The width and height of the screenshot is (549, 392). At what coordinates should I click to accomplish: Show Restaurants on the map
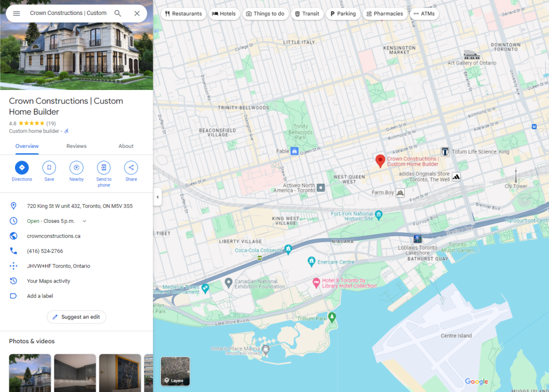click(x=183, y=13)
